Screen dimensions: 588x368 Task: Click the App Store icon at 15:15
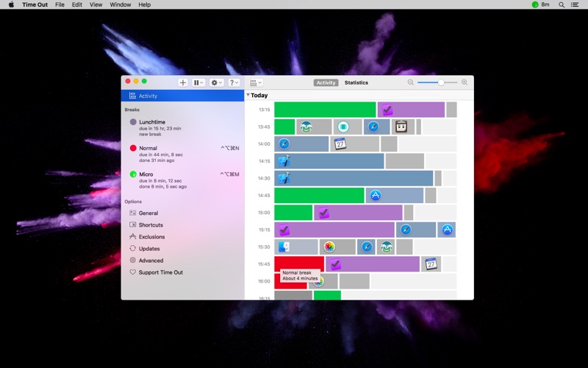[447, 230]
